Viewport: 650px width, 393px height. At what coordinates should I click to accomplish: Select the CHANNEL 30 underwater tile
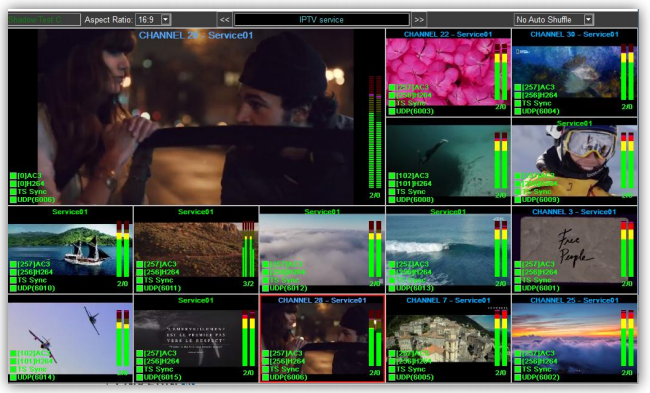click(575, 73)
